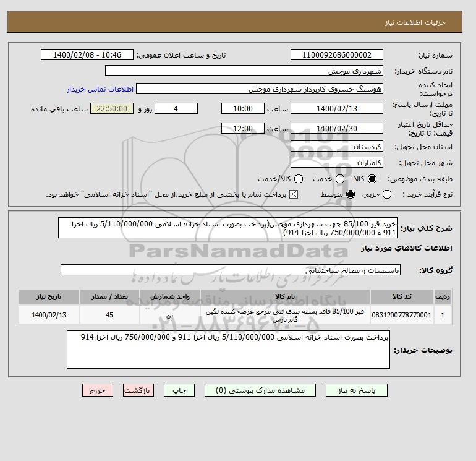Click the need date cell 1400/02/13
This screenshot has height=461, width=476.
(49, 315)
